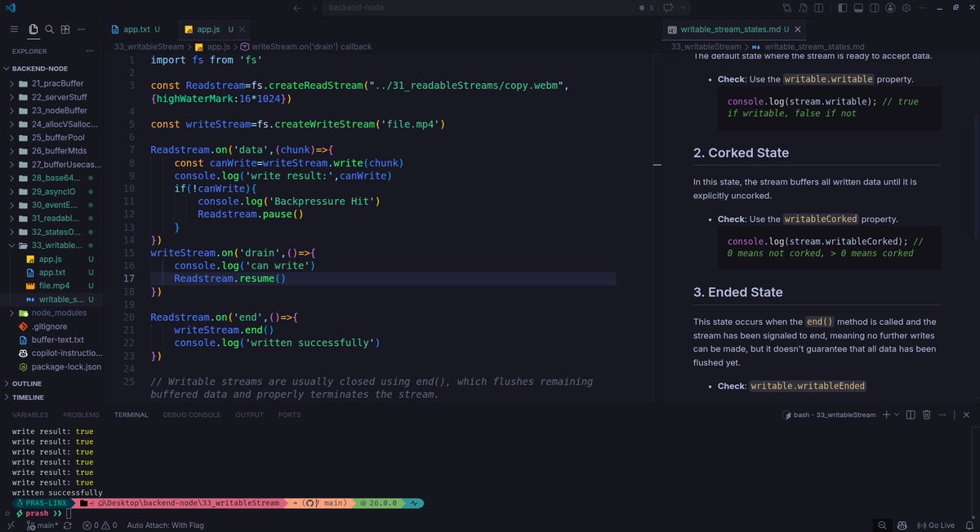The width and height of the screenshot is (980, 532).
Task: Click the zoom magnifier status bar icon
Action: (x=882, y=525)
